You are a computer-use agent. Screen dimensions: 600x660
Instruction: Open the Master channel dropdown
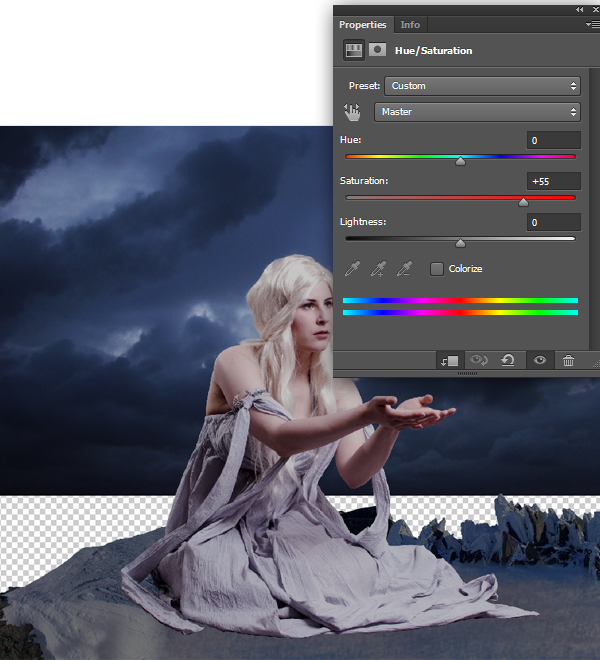click(477, 112)
